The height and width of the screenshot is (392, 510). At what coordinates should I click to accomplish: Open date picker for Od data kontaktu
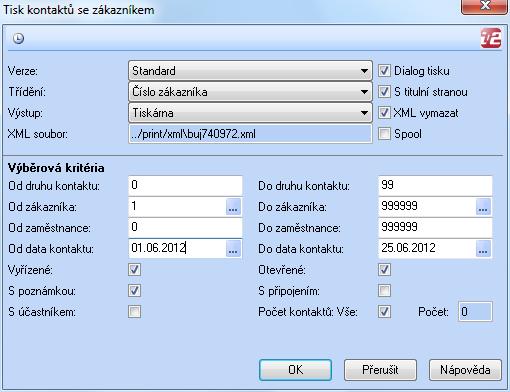coord(233,249)
